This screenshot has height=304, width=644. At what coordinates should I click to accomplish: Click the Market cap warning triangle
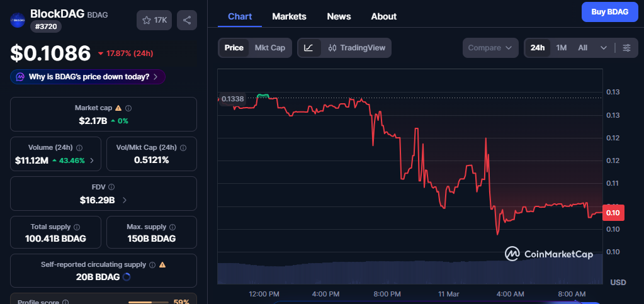(x=118, y=108)
